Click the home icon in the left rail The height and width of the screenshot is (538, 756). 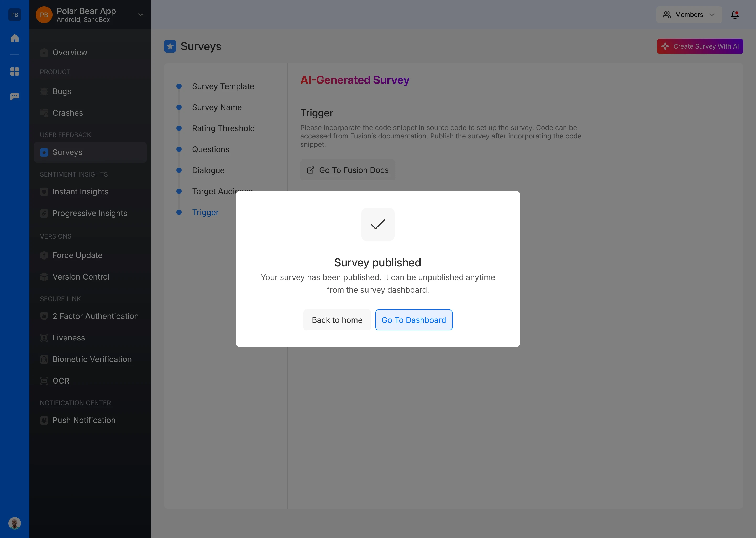(x=14, y=38)
